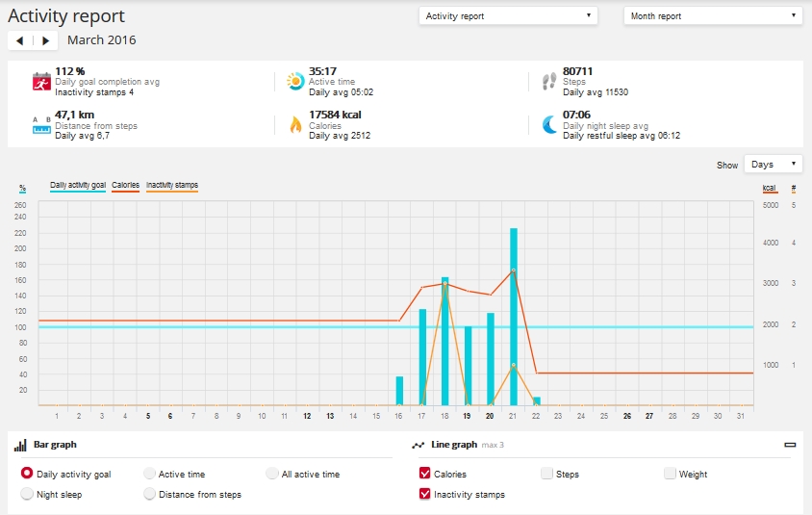Select the Distance from steps radio button

149,494
